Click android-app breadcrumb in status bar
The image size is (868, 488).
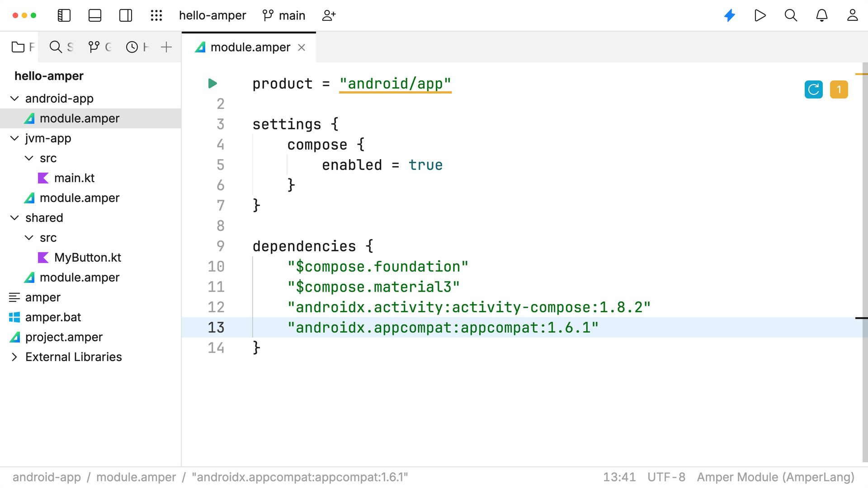[47, 477]
